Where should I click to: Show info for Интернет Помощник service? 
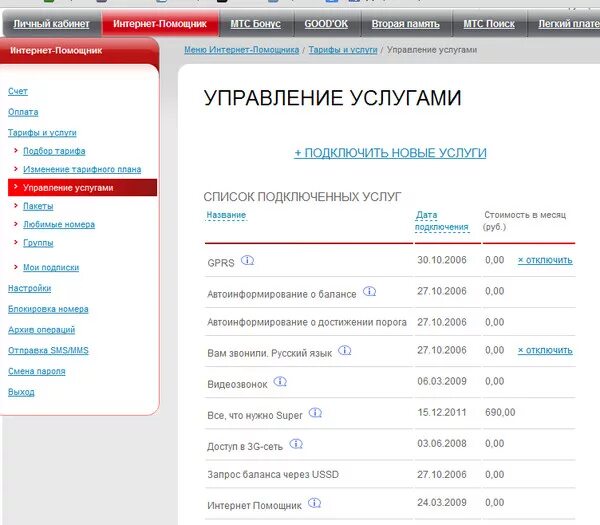click(x=315, y=503)
